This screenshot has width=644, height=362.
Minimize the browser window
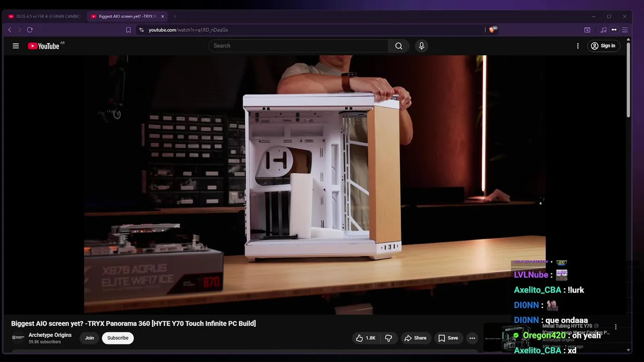tap(594, 16)
